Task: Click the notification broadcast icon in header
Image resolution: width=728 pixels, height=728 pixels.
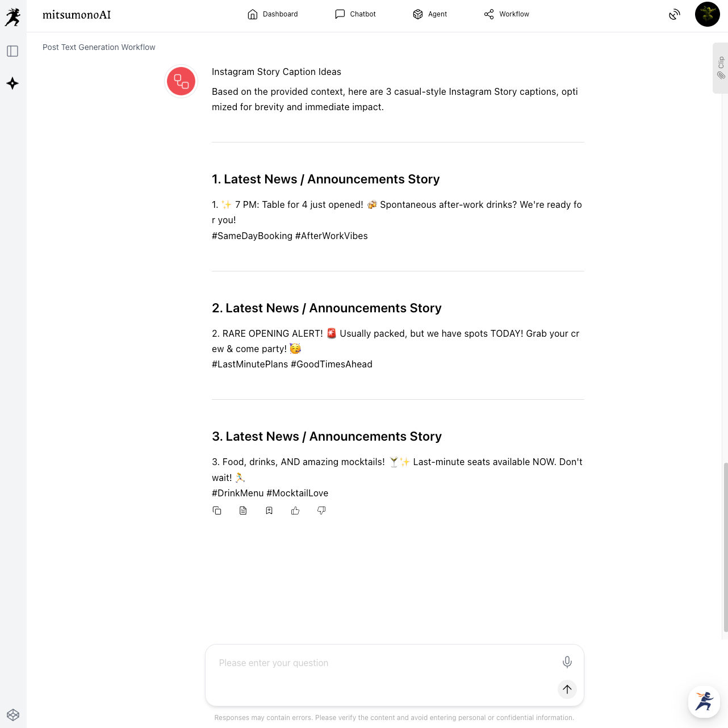Action: pyautogui.click(x=674, y=15)
